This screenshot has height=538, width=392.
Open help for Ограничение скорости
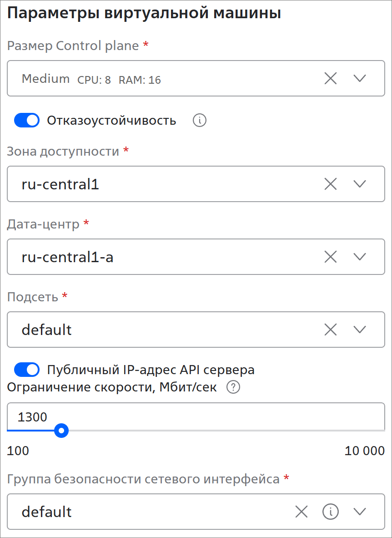click(233, 388)
